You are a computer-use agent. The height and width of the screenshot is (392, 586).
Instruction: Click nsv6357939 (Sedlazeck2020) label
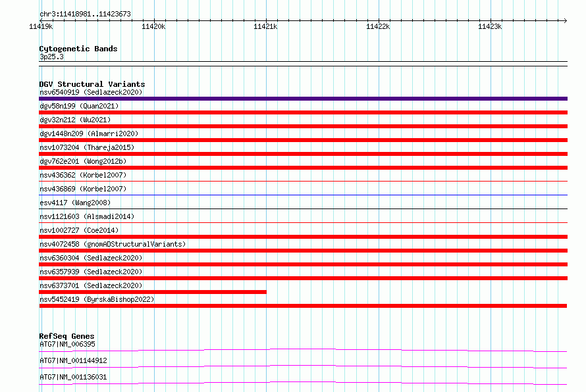coord(91,272)
